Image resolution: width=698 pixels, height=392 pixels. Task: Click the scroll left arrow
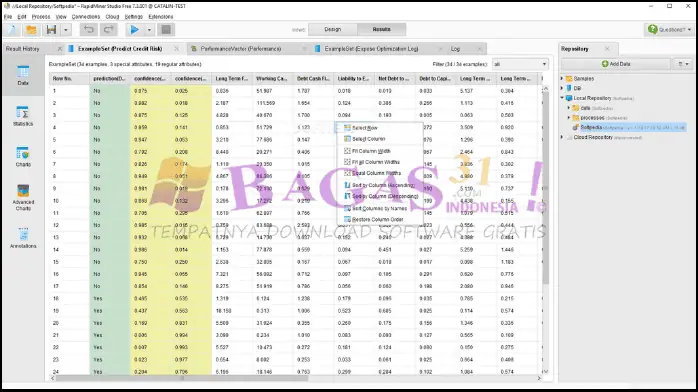[x=53, y=378]
